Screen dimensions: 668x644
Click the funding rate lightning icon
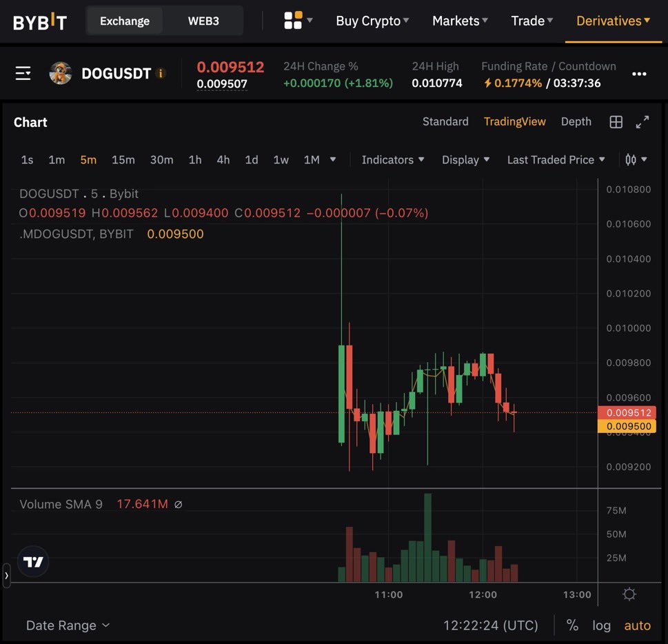pyautogui.click(x=487, y=83)
